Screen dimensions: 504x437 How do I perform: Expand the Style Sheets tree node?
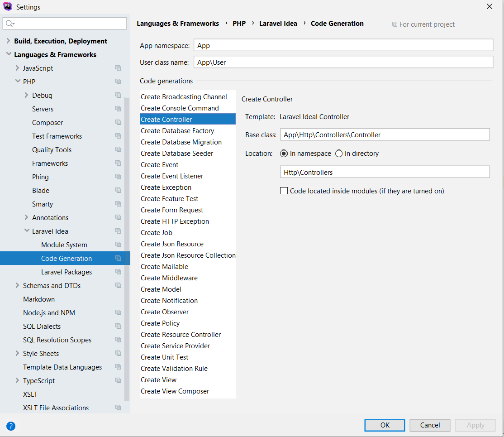[x=17, y=353]
